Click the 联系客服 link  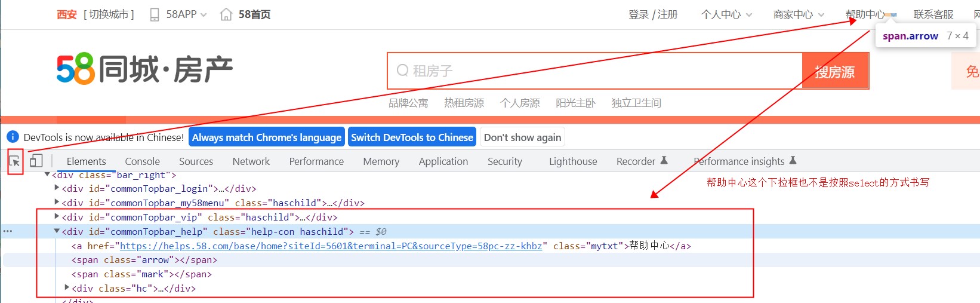pyautogui.click(x=933, y=14)
